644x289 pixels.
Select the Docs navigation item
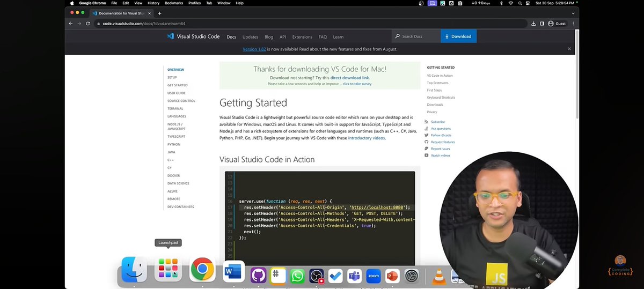[x=231, y=36]
